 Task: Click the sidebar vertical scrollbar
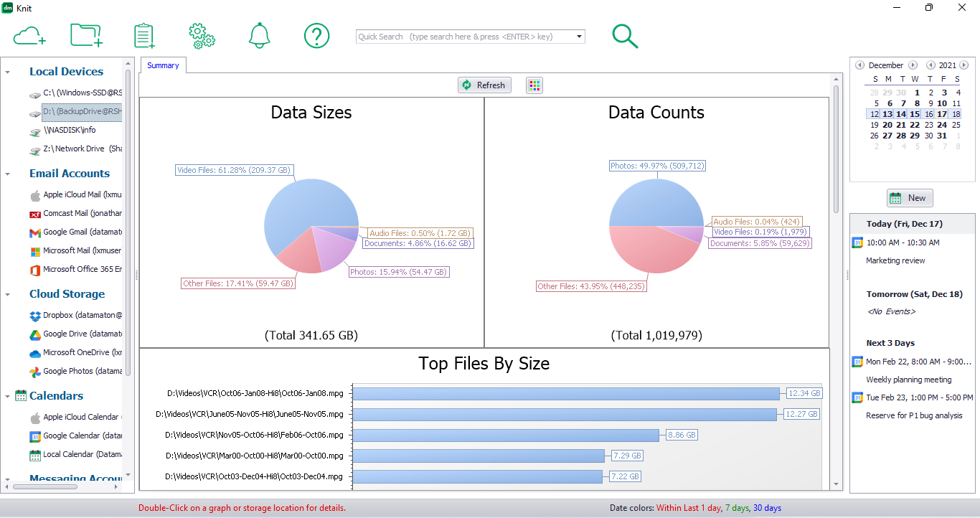tap(128, 222)
